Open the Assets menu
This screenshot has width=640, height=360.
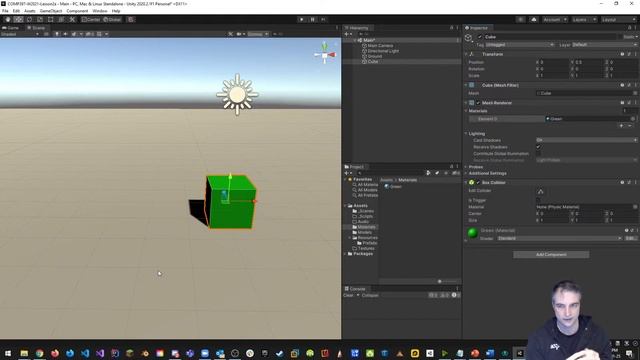point(30,11)
